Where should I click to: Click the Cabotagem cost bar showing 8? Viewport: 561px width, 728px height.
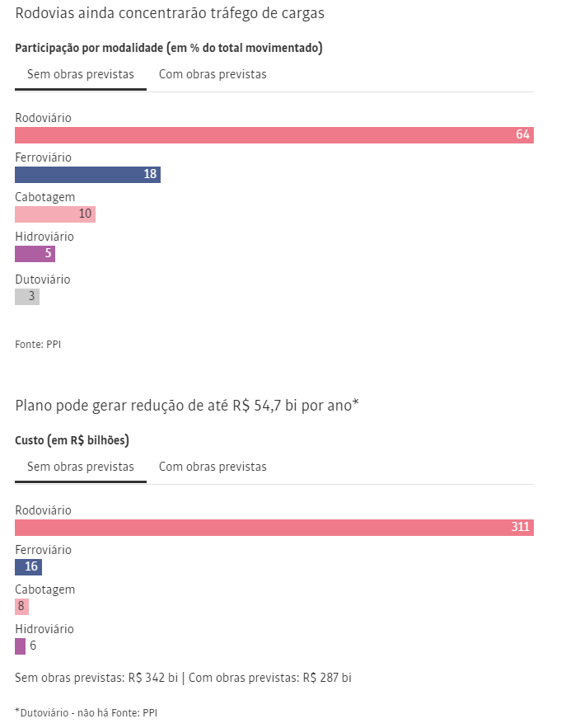pos(21,607)
